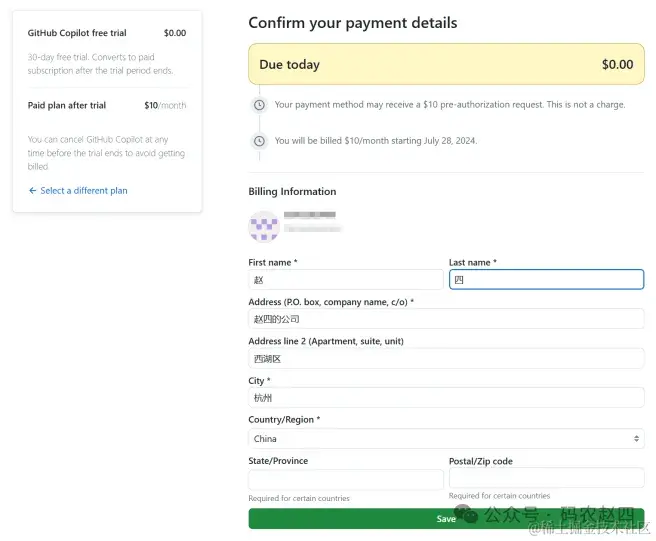Click the pixelated user avatar
Screen dimensions: 656x541
point(264,226)
